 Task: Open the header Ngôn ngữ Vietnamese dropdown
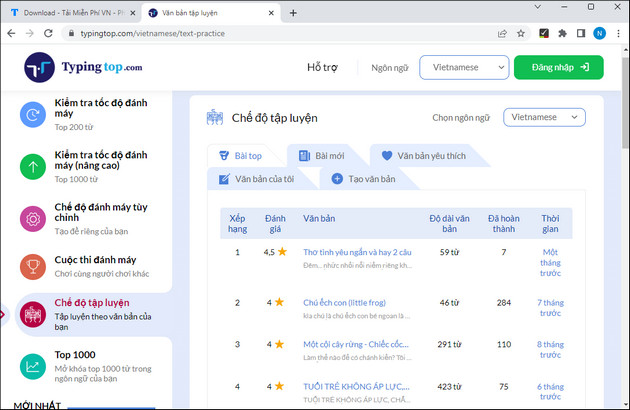[x=463, y=68]
